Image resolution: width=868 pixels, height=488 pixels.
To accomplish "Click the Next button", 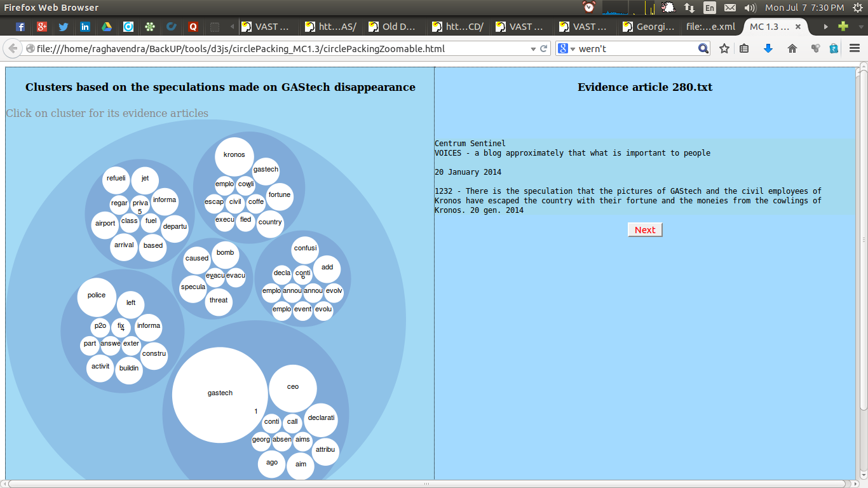I will tap(645, 230).
